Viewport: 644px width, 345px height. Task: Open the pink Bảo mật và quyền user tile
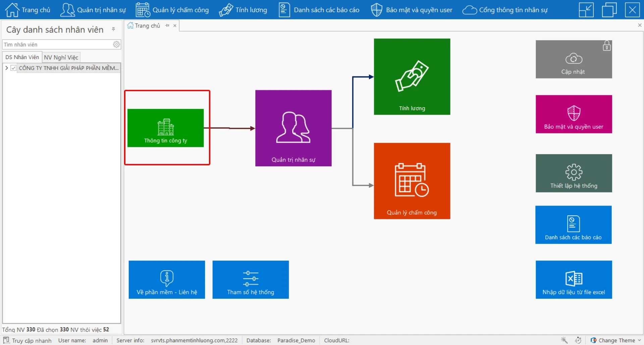(574, 114)
